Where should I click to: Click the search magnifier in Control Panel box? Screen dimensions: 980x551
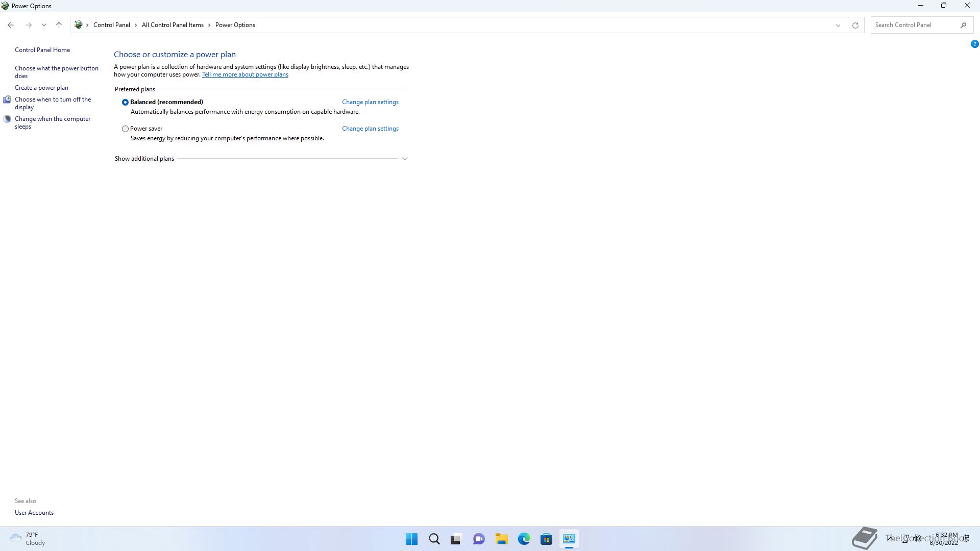pos(963,25)
